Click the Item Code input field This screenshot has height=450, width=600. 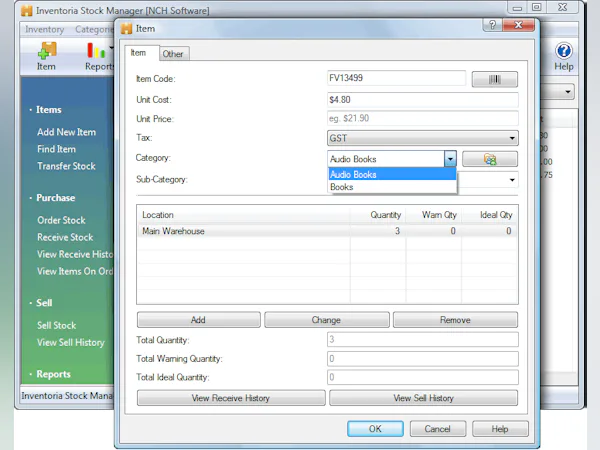pyautogui.click(x=396, y=78)
